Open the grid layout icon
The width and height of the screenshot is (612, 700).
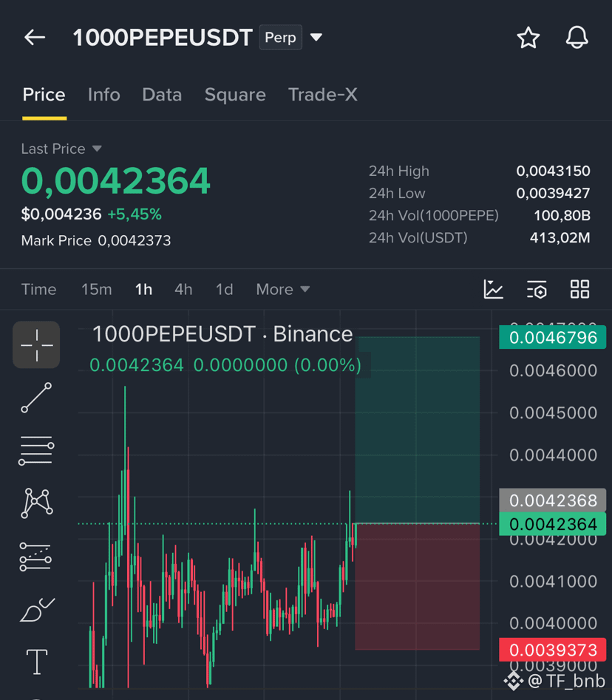(x=580, y=289)
